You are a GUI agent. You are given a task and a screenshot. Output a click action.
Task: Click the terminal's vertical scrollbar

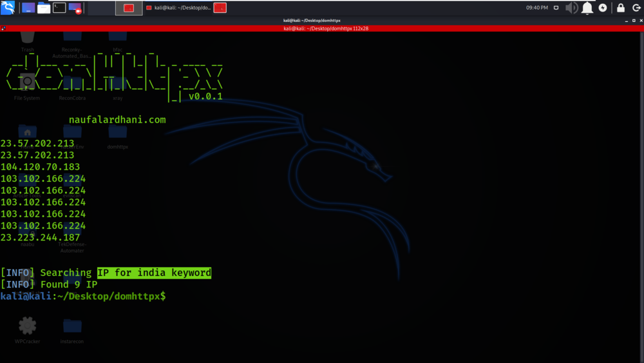641,197
